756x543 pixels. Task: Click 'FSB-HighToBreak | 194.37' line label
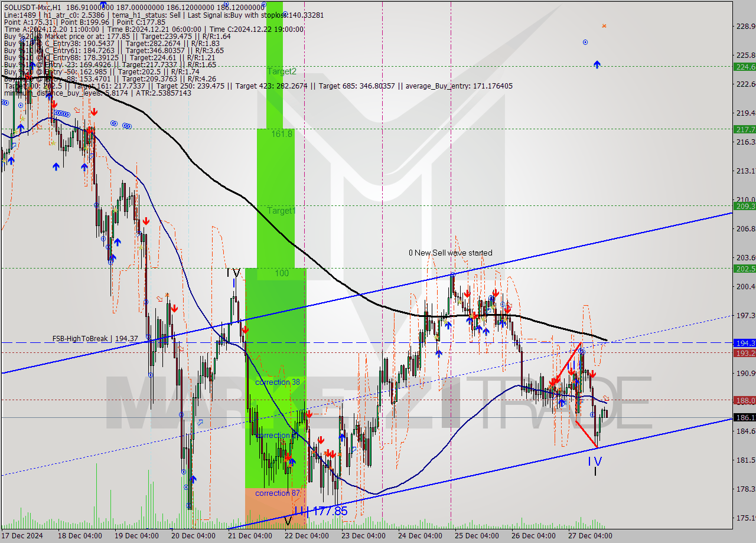coord(95,339)
